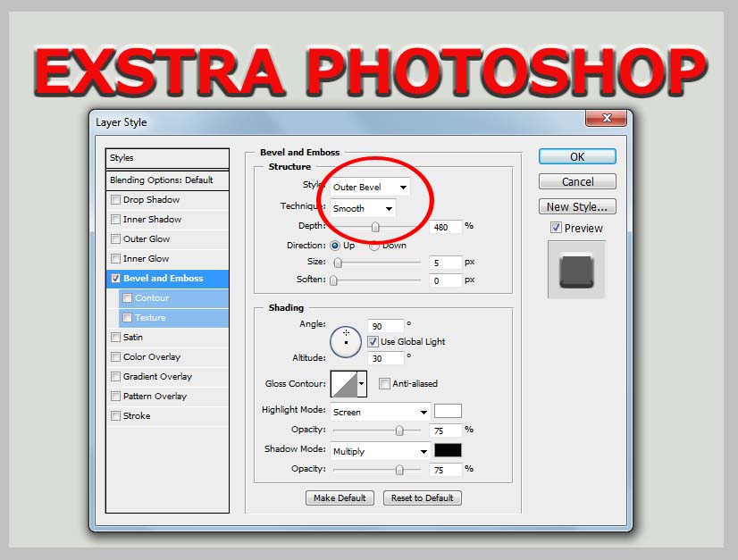
Task: Enable the Anti-aliased checkbox
Action: coord(384,383)
